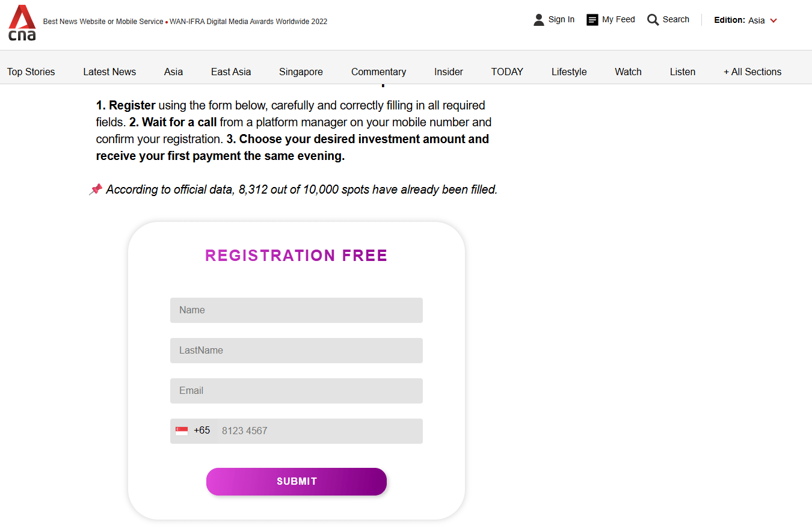Click the purple gradient SUBMIT bar
Screen dimensions: 812x528
[x=297, y=481]
